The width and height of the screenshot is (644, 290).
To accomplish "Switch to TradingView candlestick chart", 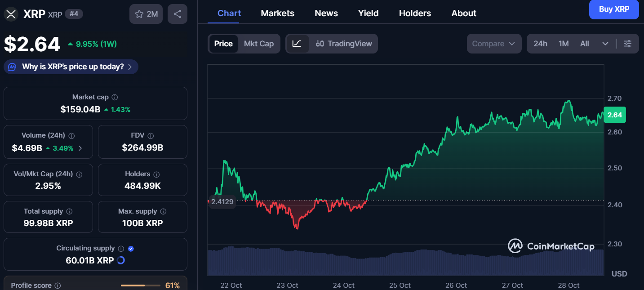I will (344, 44).
